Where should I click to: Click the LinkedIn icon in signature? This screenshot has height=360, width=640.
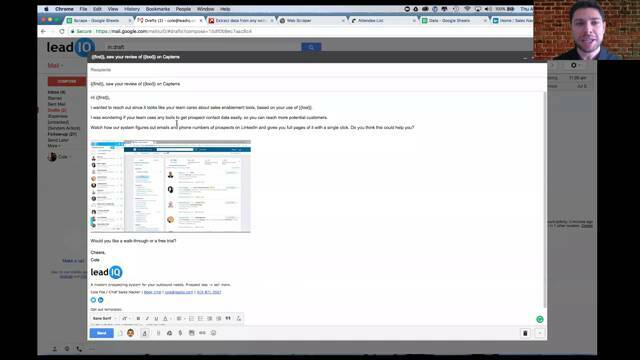100,300
